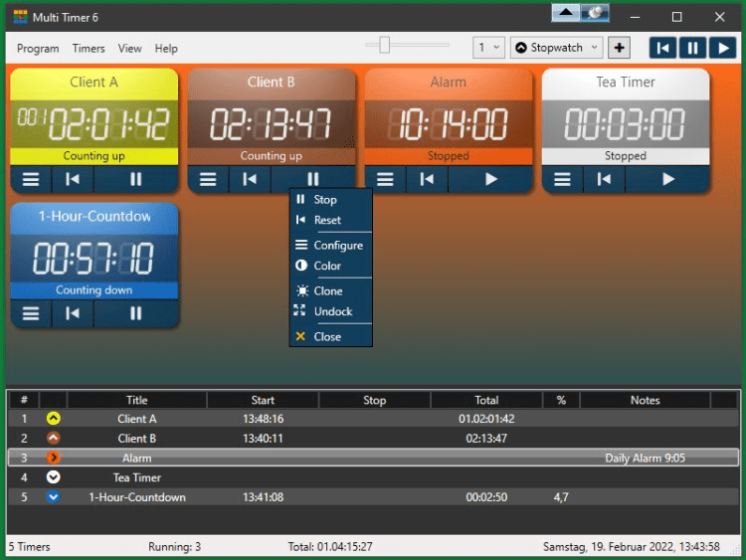Choose Close in the context menu

tap(330, 337)
